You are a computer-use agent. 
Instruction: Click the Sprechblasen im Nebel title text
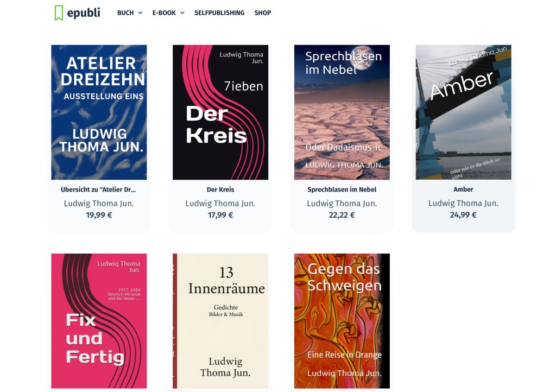click(342, 189)
